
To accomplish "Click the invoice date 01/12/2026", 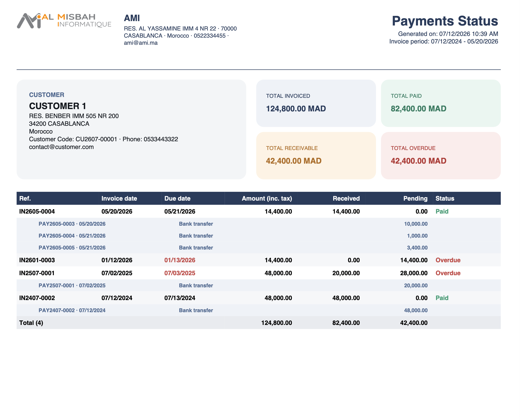I will click(x=117, y=260).
